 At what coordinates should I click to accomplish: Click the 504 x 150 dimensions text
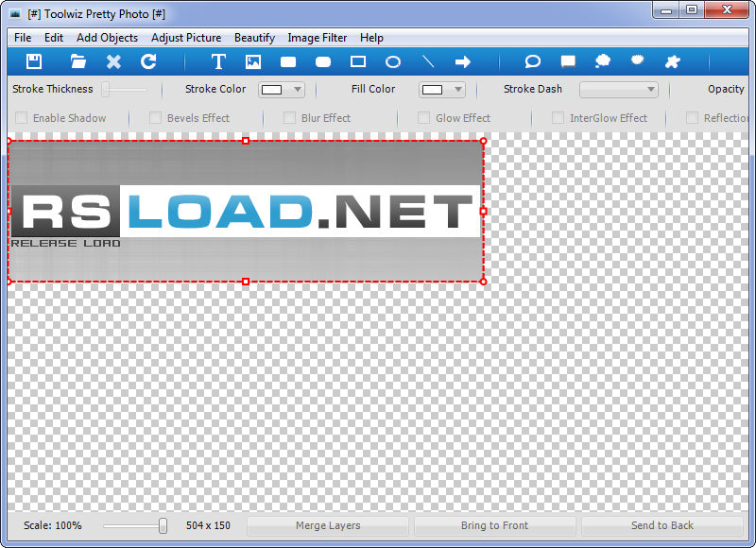click(x=208, y=525)
